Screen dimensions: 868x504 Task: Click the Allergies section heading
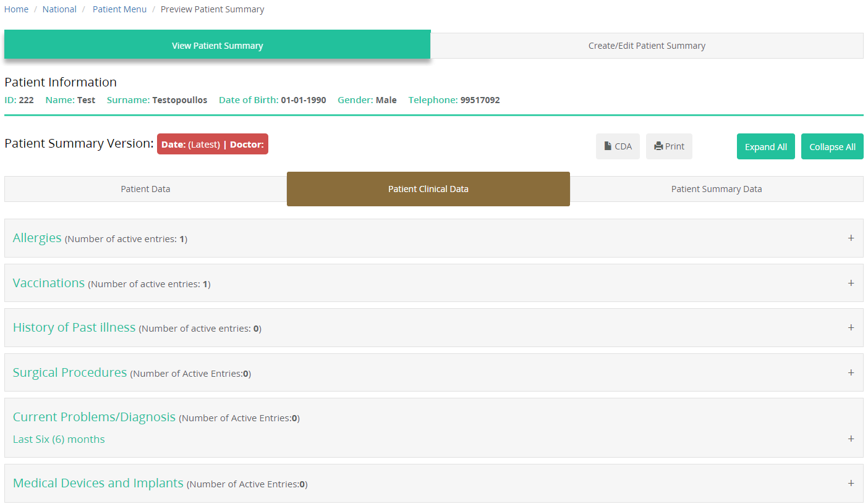click(x=37, y=238)
